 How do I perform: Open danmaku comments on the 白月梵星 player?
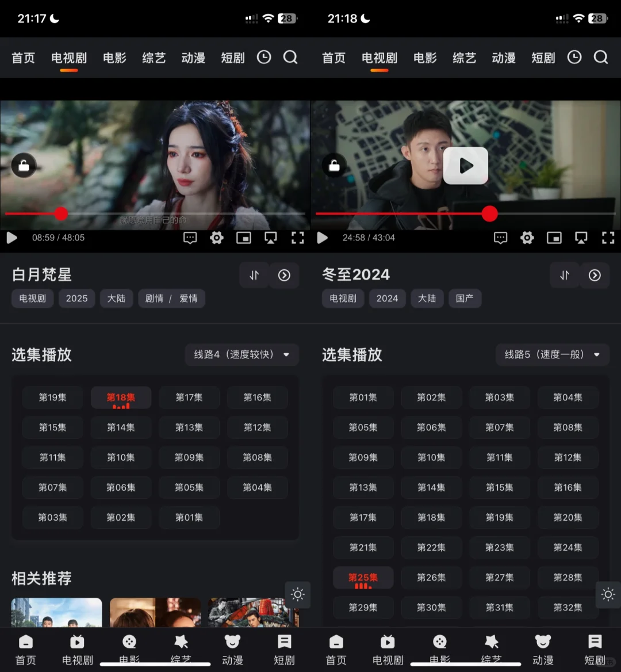(190, 238)
